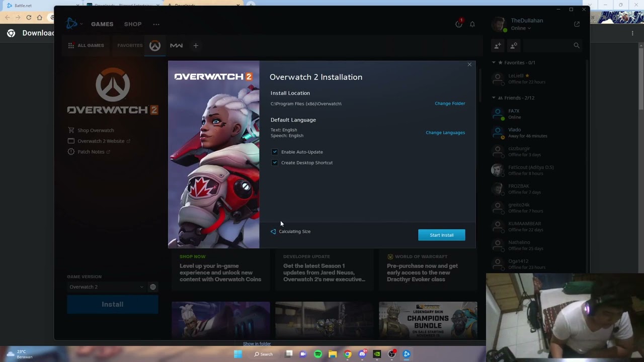644x362 pixels.
Task: Open Chrome three-dot menu
Action: (632, 33)
